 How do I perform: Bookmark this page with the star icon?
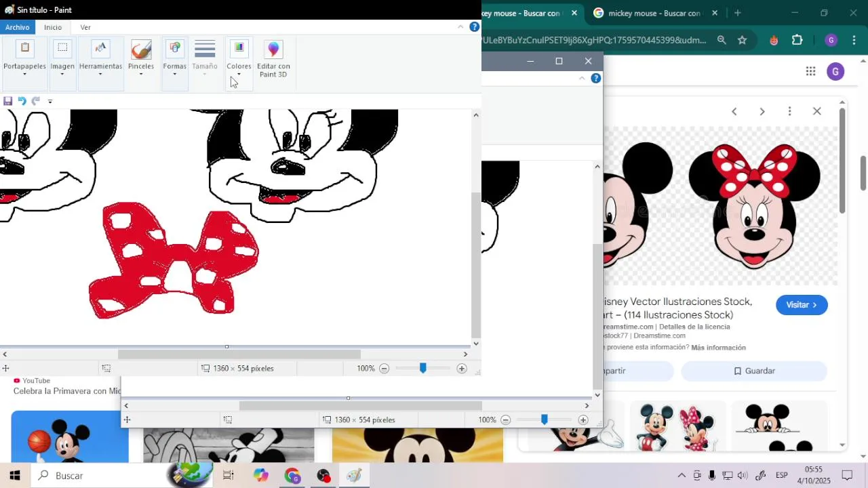(742, 40)
